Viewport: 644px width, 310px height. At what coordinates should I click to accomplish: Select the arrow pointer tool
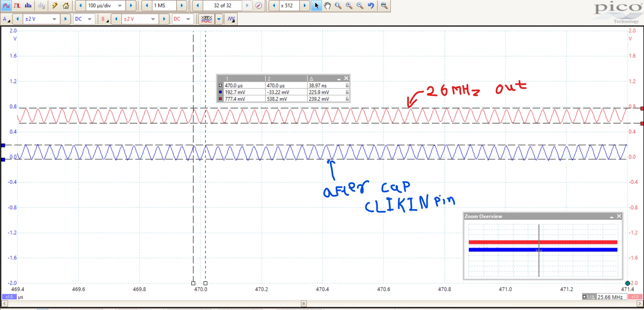coord(316,6)
